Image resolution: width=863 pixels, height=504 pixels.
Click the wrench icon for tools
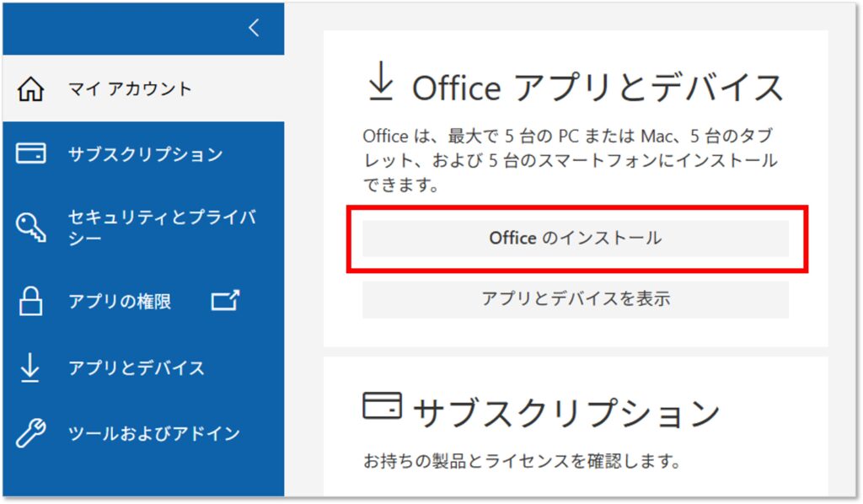pyautogui.click(x=31, y=433)
